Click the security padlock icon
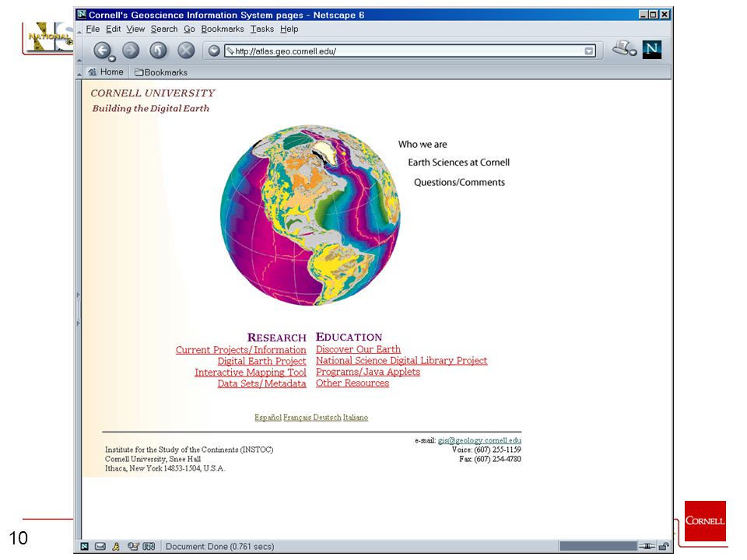747x560 pixels. (664, 546)
